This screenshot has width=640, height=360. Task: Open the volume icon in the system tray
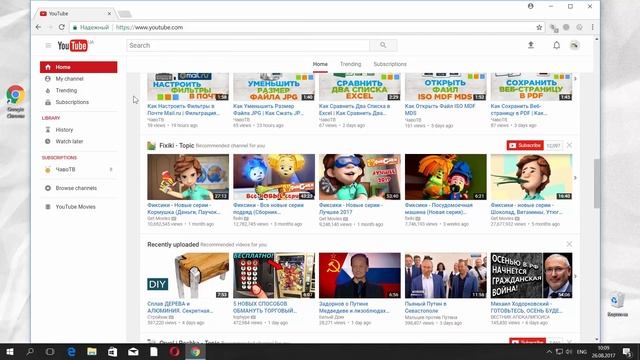[x=569, y=351]
